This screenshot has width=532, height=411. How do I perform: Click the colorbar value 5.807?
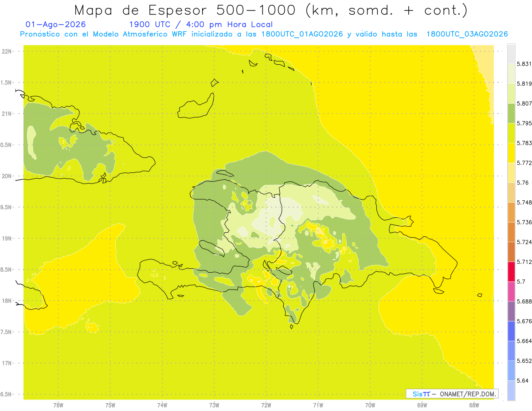[x=524, y=103]
